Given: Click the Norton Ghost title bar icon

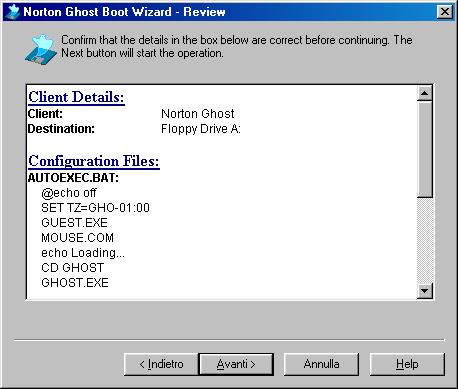Looking at the screenshot, I should pyautogui.click(x=13, y=12).
